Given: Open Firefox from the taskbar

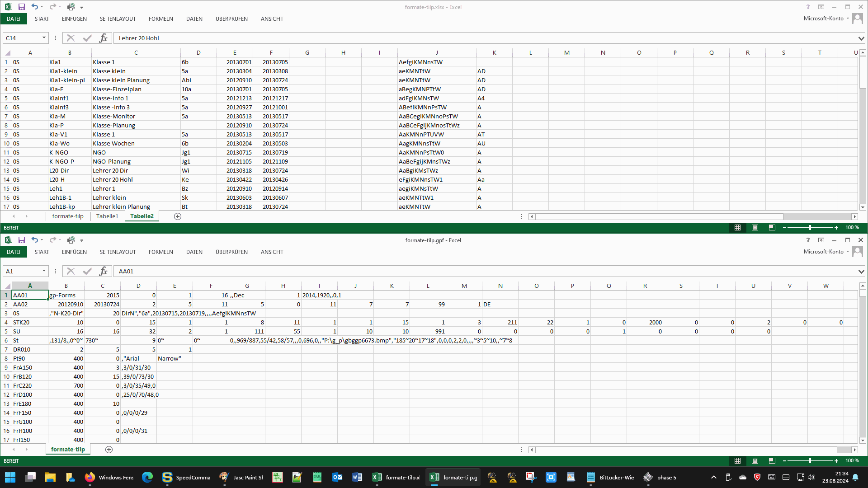Looking at the screenshot, I should (90, 477).
